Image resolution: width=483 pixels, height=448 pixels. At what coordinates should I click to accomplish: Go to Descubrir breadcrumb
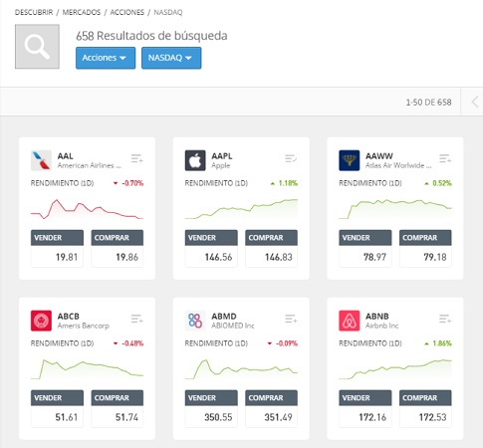pos(34,12)
